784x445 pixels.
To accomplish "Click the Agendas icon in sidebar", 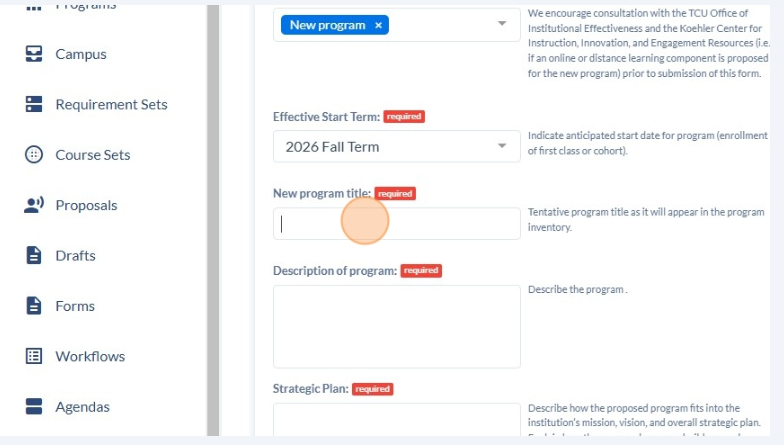I will click(34, 406).
